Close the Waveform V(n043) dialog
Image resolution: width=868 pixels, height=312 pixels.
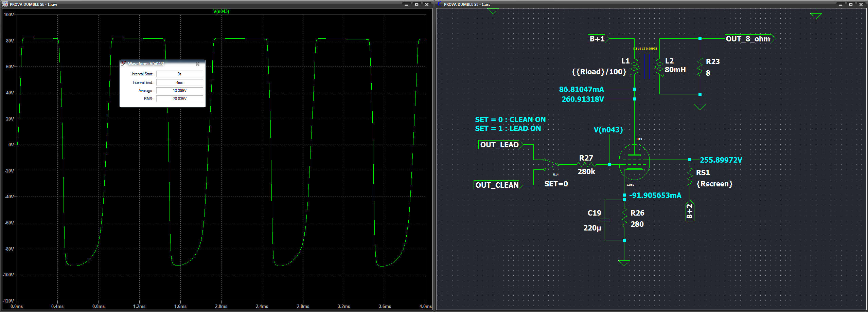point(197,64)
